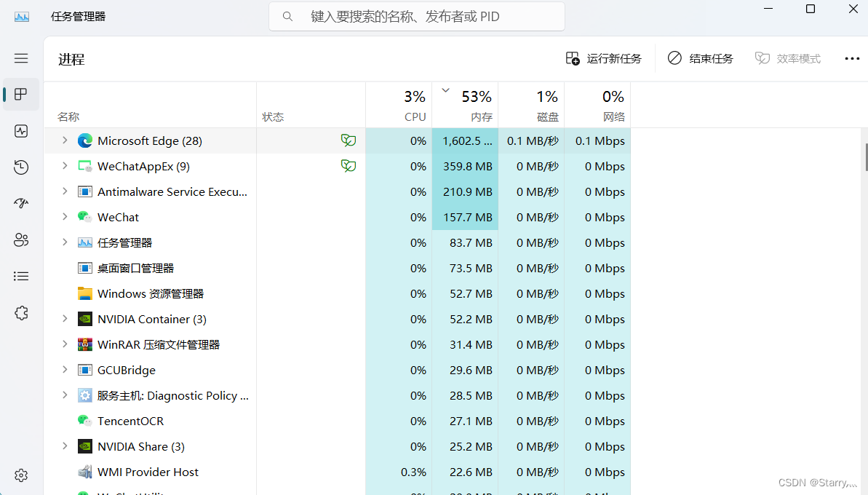Click the vertical scrollbar of the process list
Screen dimensions: 868x495
866,157
